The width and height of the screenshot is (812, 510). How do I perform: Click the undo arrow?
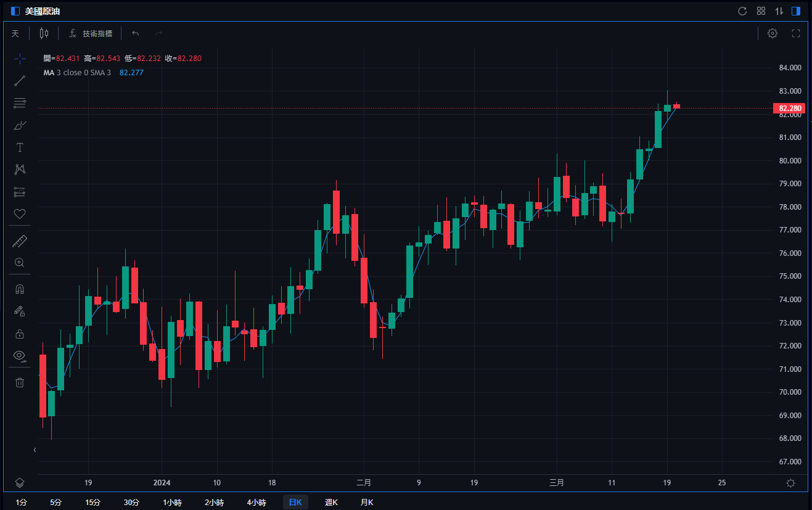coord(136,33)
